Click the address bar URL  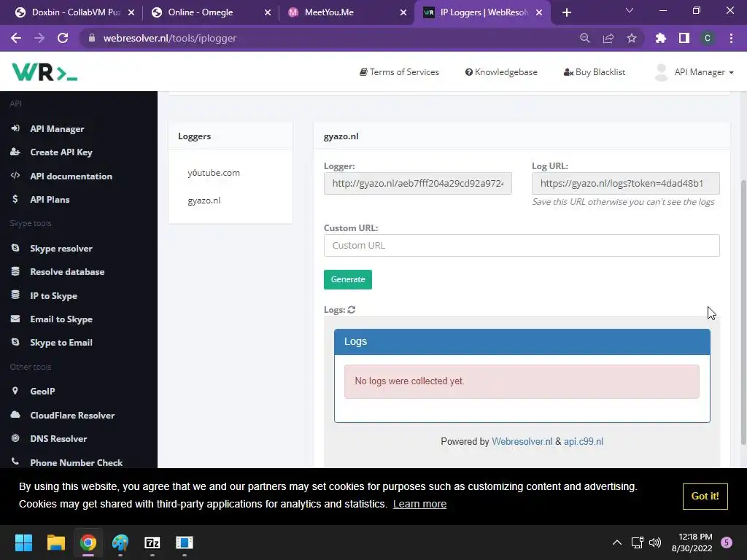(169, 38)
